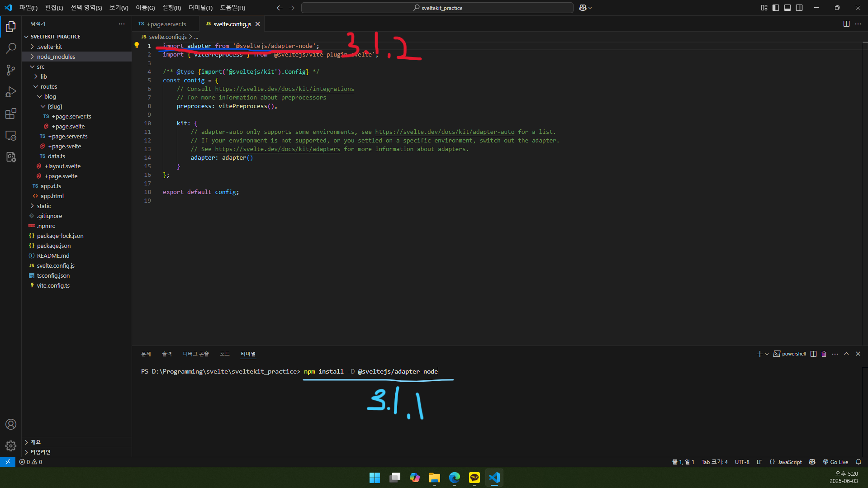Open the svelte.dev/docs/kit/integrations link
The height and width of the screenshot is (488, 868).
coord(285,89)
